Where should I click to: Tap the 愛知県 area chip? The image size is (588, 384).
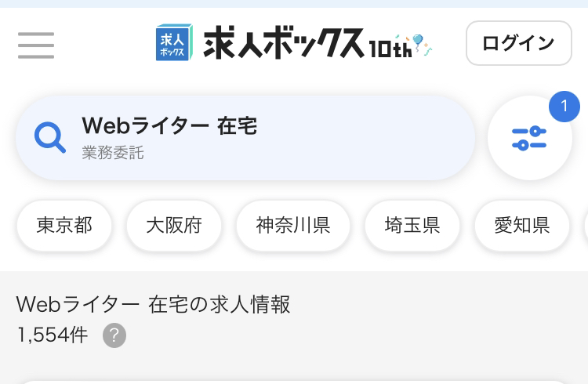point(521,226)
